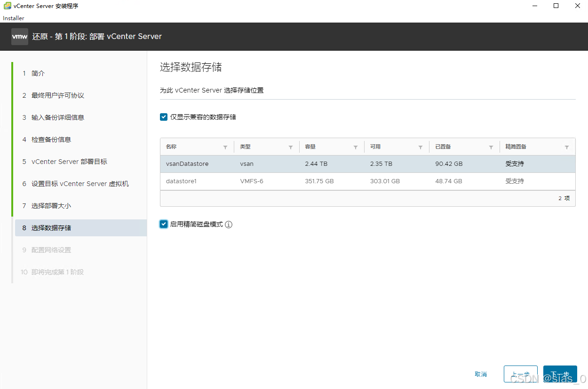Open the Installer menu
This screenshot has width=588, height=389.
point(14,18)
